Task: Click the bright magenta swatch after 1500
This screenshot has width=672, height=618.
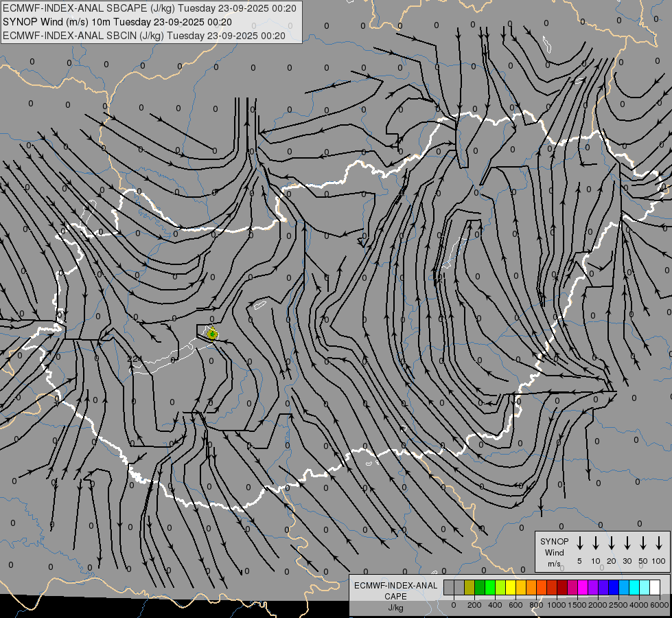Action: pyautogui.click(x=583, y=587)
